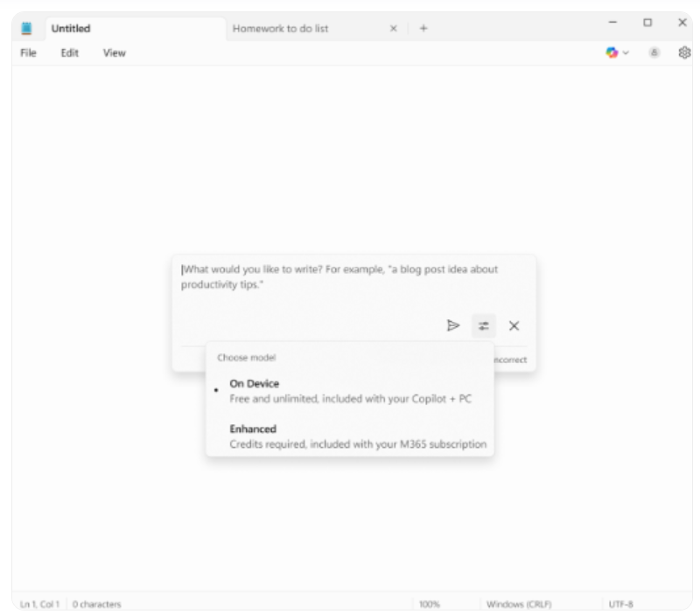Change the Windows (CRLF) line ending setting
Image resolution: width=700 pixels, height=614 pixels.
(x=519, y=604)
